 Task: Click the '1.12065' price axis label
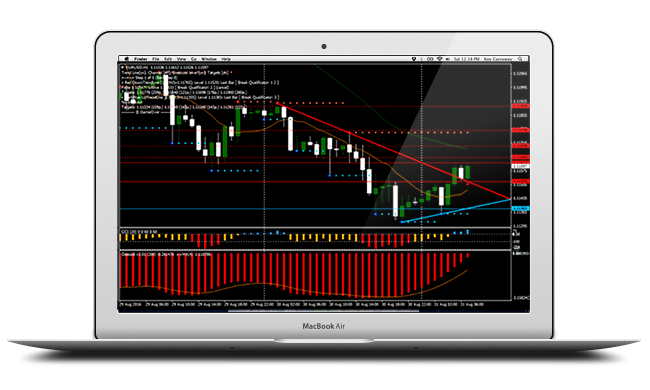520,73
